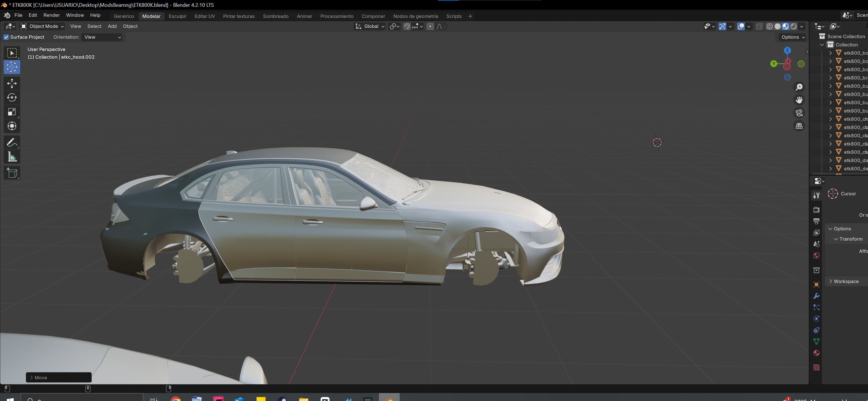Open the Orientation View dropdown

[x=102, y=37]
